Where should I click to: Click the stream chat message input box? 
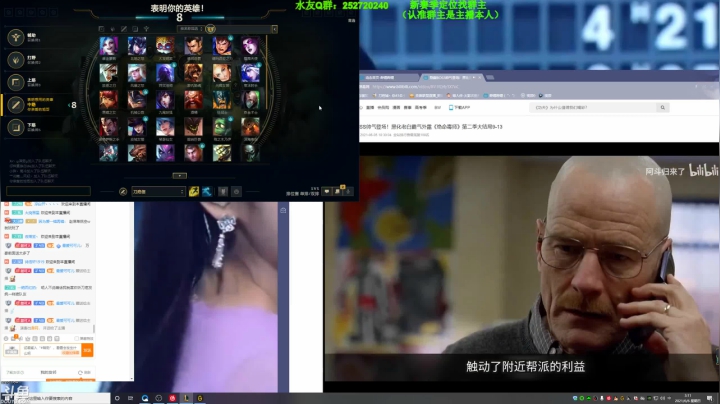51,350
